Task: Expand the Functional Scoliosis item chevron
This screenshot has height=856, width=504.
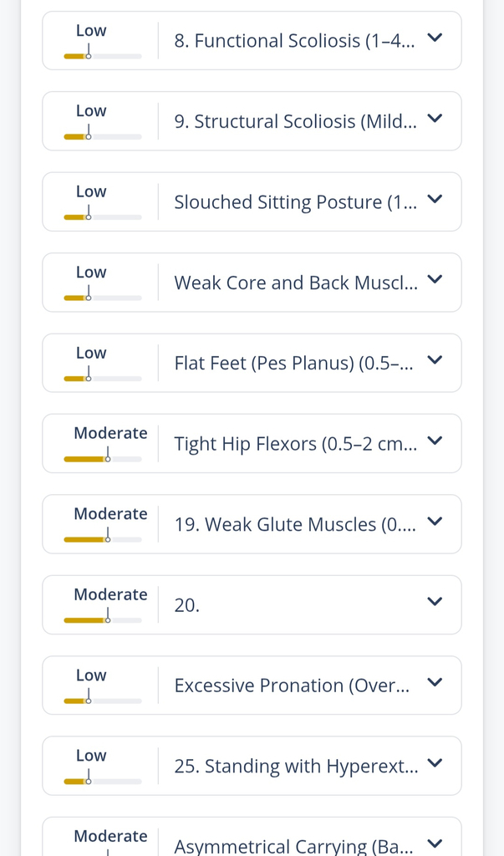Action: coord(434,38)
